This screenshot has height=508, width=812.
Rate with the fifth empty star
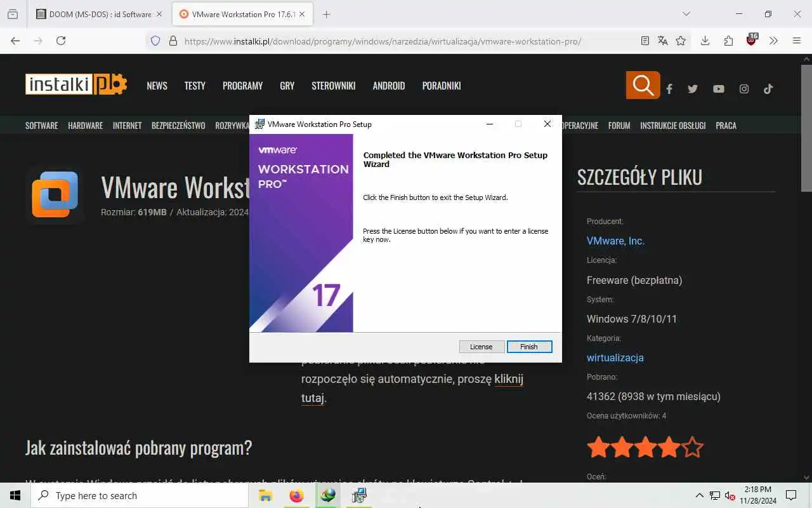[693, 448]
